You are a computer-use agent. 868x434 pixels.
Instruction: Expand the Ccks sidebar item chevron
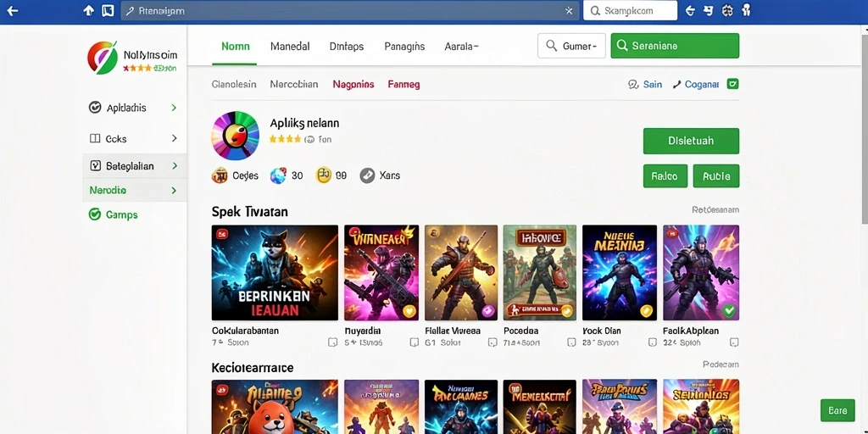(x=174, y=138)
